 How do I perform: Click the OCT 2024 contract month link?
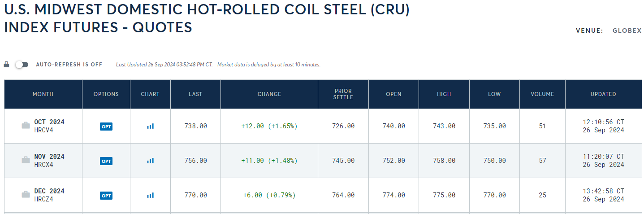tap(49, 122)
